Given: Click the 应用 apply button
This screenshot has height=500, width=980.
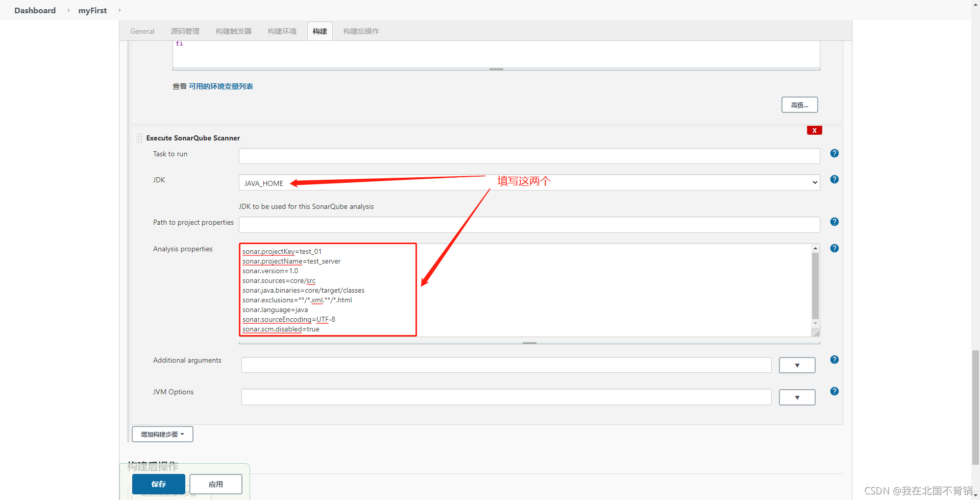Looking at the screenshot, I should tap(216, 484).
